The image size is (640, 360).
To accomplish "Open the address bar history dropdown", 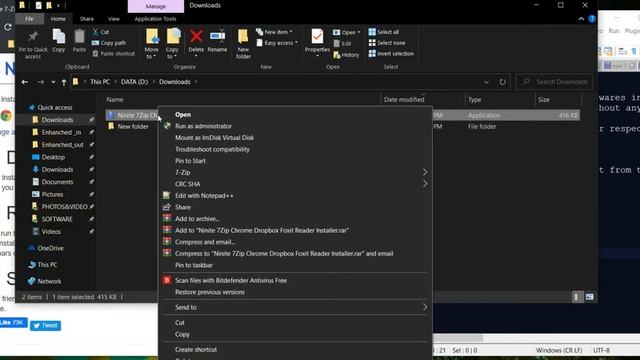I will click(486, 82).
